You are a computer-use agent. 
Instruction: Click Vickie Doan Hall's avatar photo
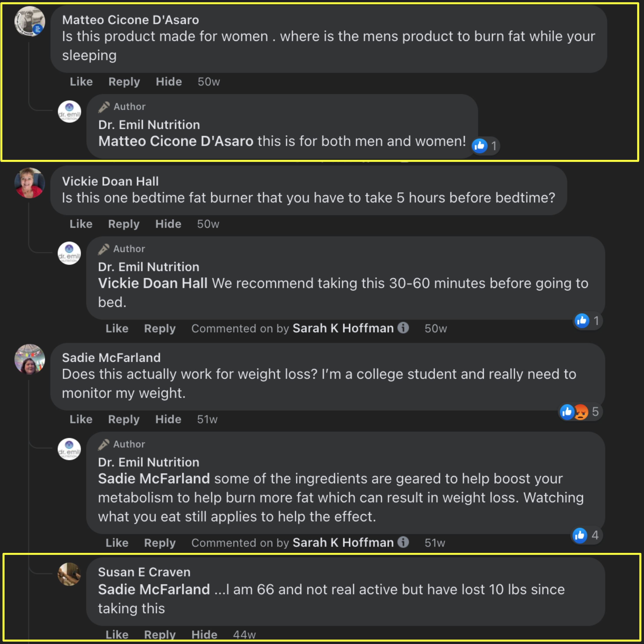tap(29, 183)
